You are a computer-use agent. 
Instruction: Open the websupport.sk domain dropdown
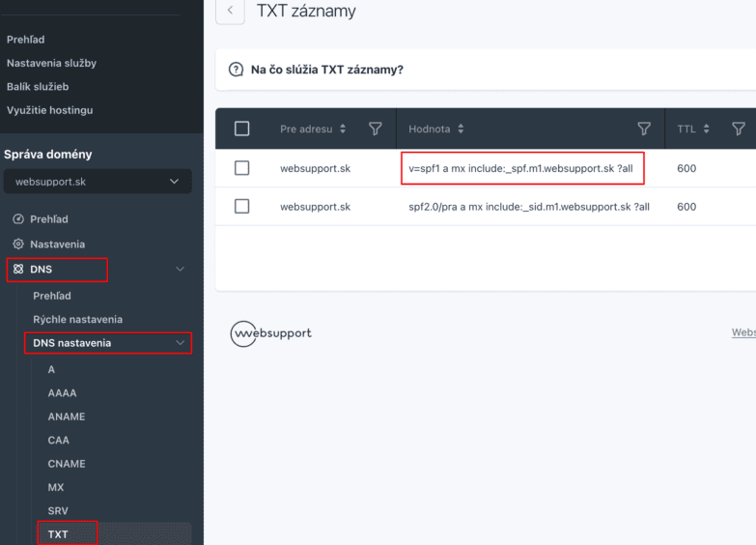(x=98, y=182)
